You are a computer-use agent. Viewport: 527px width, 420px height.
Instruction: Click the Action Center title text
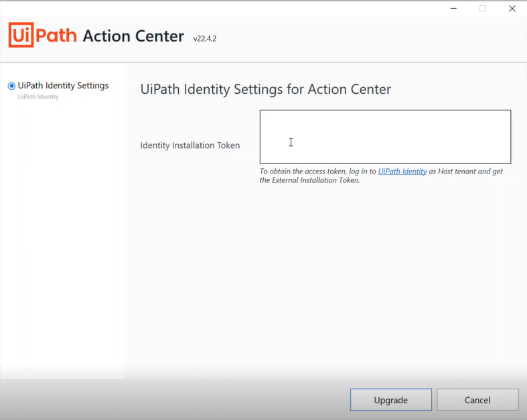[x=133, y=36]
